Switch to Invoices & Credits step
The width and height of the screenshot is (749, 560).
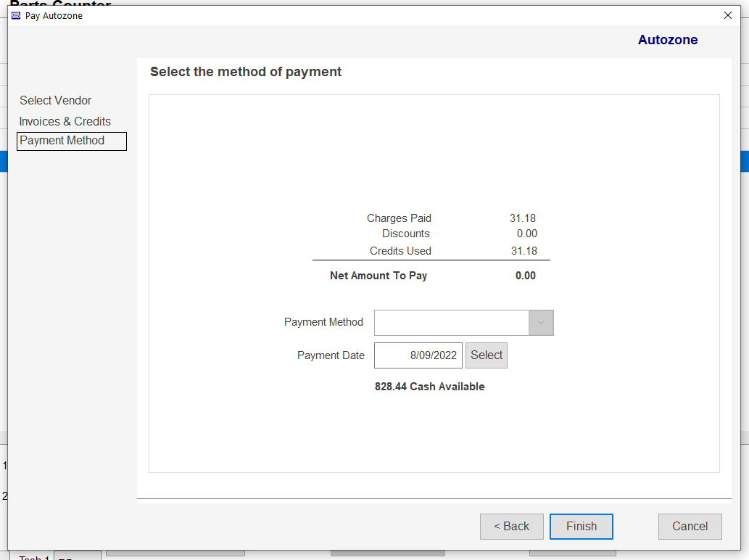(65, 121)
